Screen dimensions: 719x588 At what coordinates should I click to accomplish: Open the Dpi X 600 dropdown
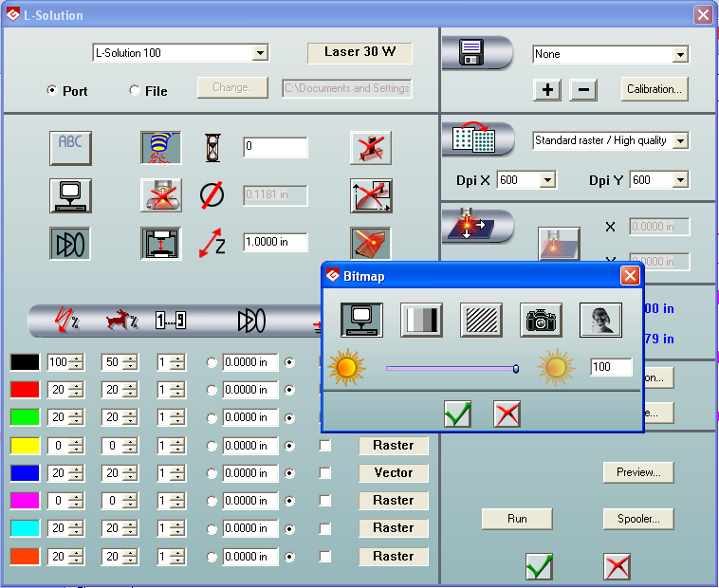547,180
